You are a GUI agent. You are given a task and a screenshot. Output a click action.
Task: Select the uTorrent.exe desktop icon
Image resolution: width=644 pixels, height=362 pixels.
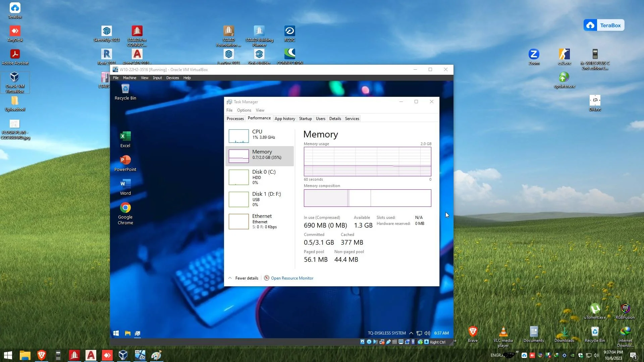pyautogui.click(x=595, y=311)
